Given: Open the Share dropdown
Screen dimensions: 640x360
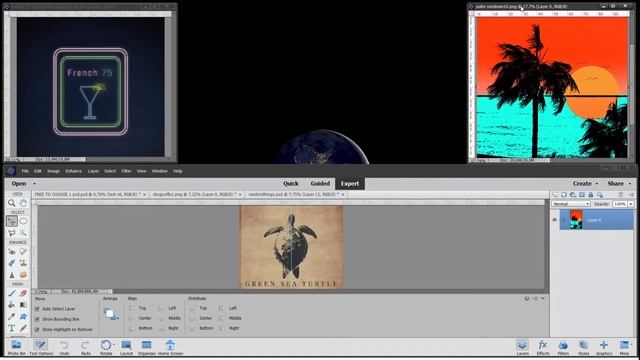Looking at the screenshot, I should coord(619,184).
